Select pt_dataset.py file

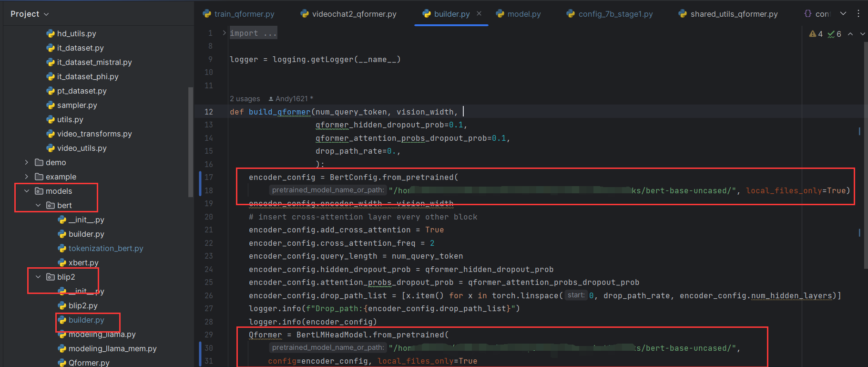coord(82,91)
